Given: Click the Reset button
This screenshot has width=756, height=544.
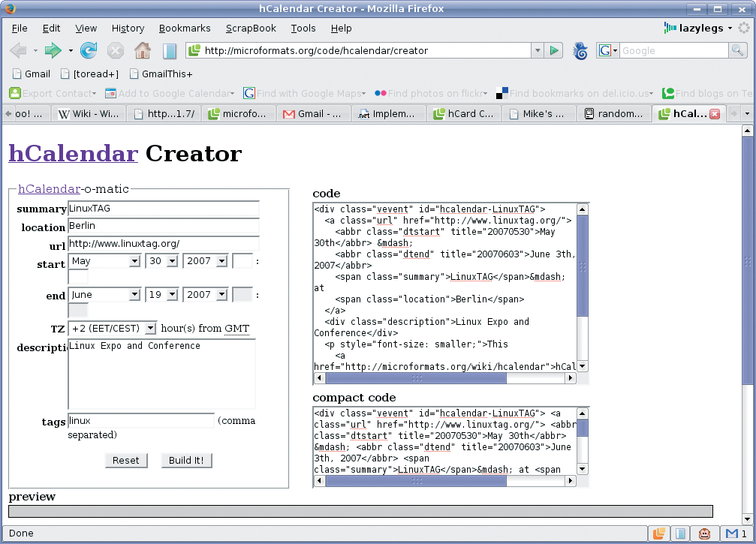Looking at the screenshot, I should tap(126, 460).
